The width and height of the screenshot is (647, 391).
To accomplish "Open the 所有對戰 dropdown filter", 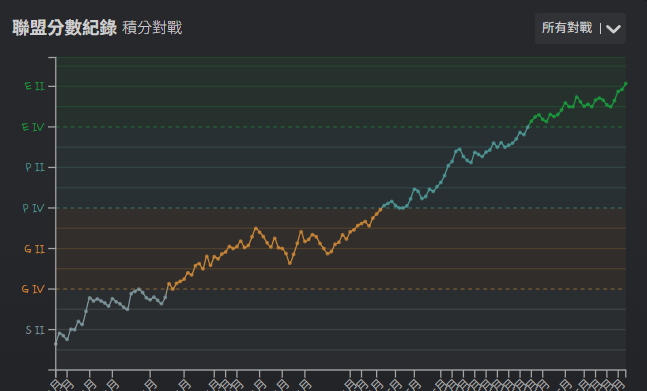I will point(580,28).
